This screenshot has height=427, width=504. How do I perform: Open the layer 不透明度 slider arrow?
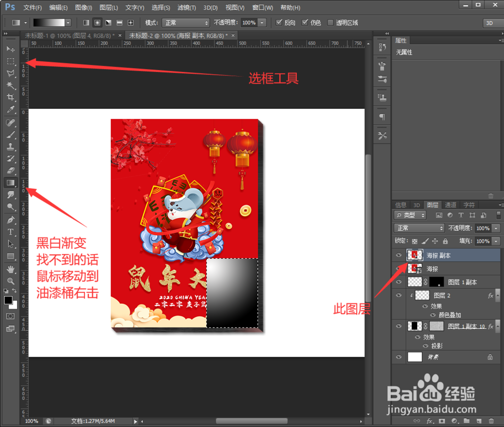(496, 228)
